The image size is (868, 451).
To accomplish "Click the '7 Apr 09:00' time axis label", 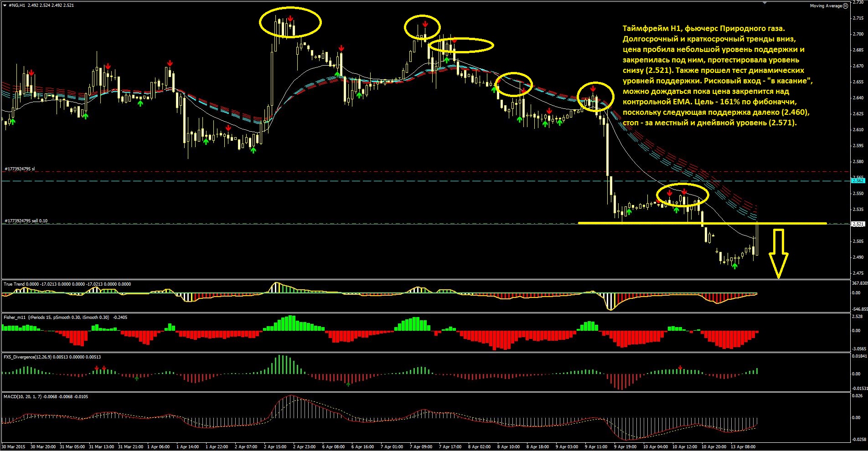I will point(421,447).
